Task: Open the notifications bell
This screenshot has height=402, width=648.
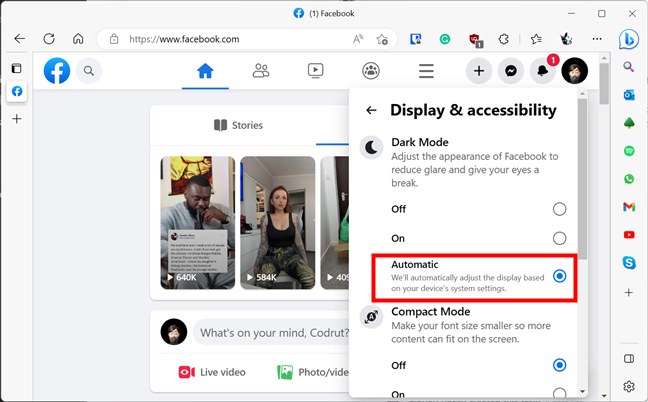Action: tap(543, 71)
